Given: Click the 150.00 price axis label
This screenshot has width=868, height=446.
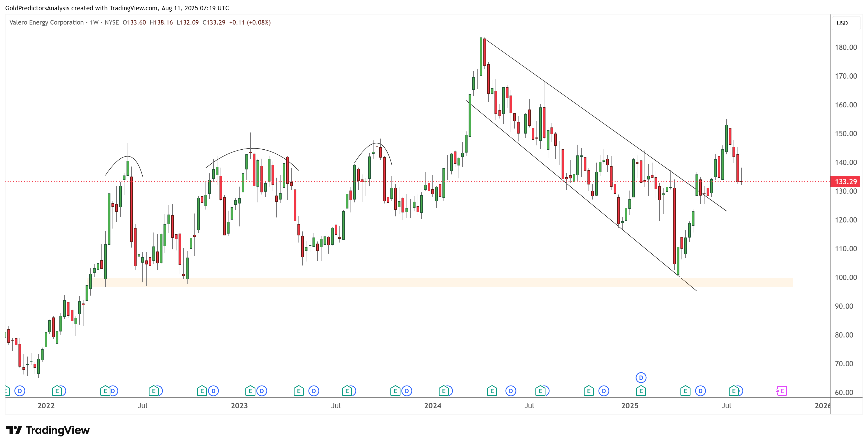Looking at the screenshot, I should pyautogui.click(x=846, y=134).
